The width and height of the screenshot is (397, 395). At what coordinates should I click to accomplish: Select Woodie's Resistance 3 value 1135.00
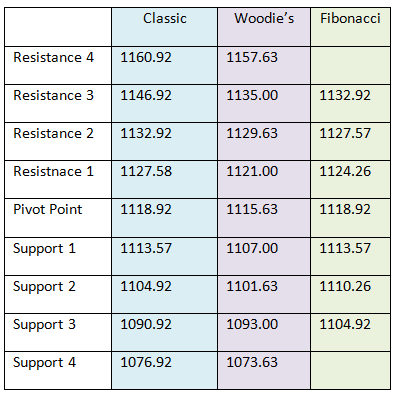pyautogui.click(x=252, y=95)
